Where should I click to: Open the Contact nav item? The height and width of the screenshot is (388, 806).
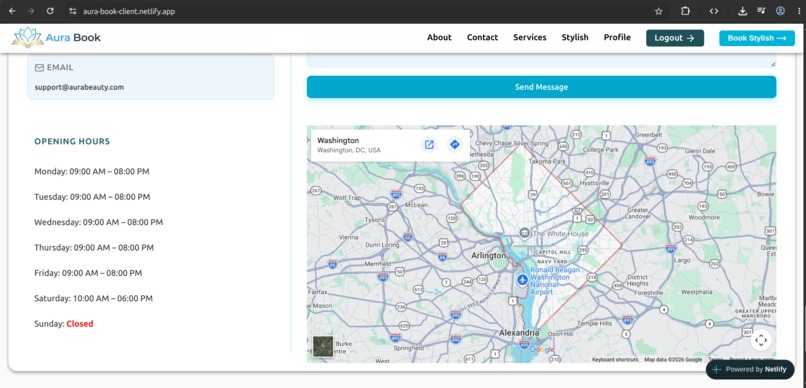482,38
